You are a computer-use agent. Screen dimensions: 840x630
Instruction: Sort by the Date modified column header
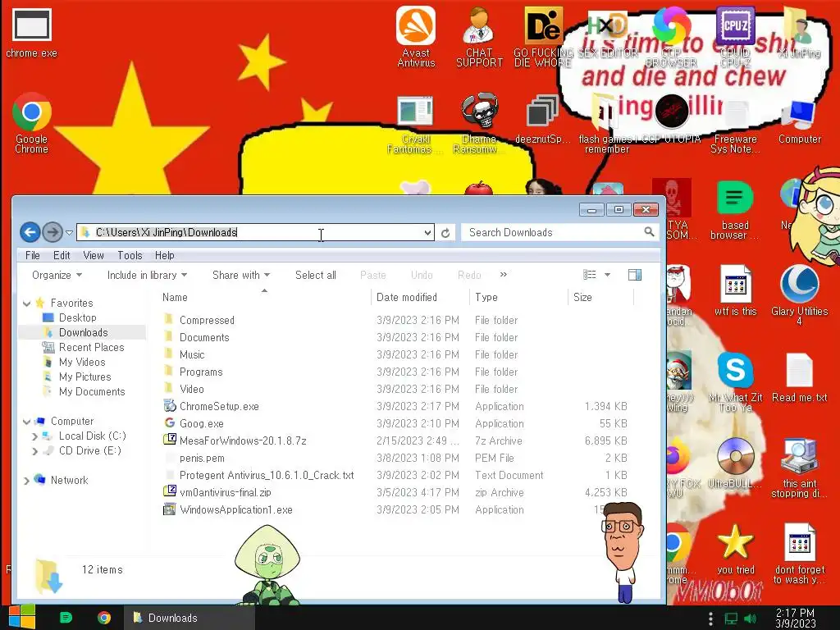click(x=420, y=297)
